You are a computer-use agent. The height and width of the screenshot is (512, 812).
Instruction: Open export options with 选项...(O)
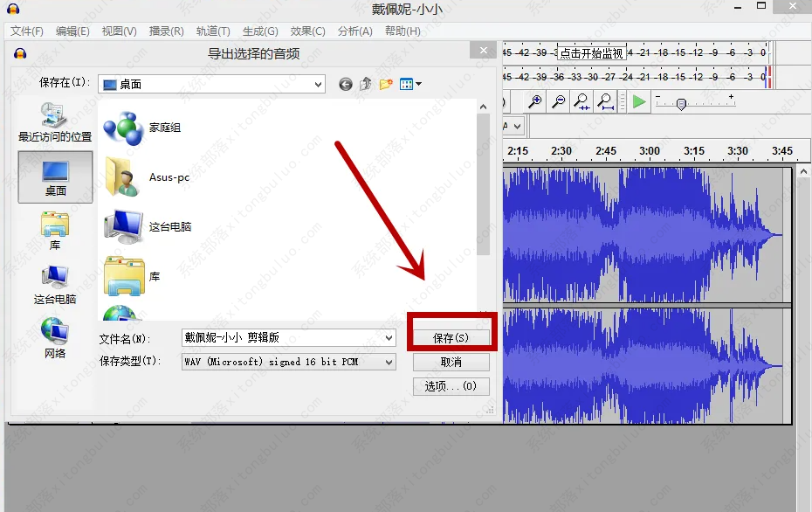[451, 386]
